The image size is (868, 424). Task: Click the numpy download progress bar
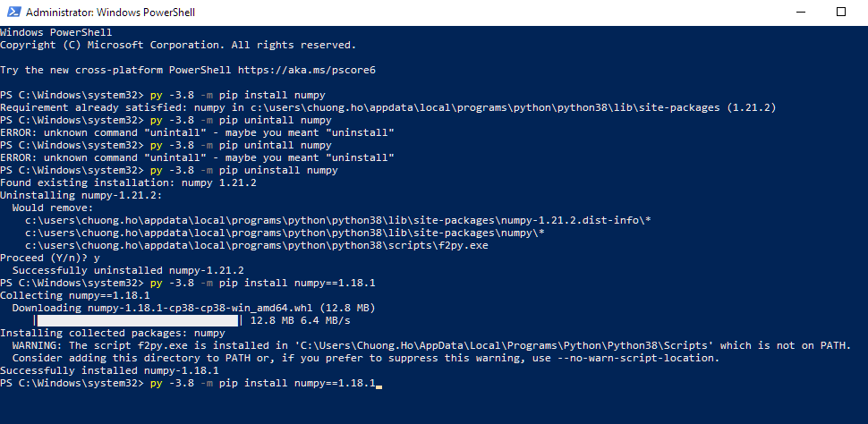(136, 320)
